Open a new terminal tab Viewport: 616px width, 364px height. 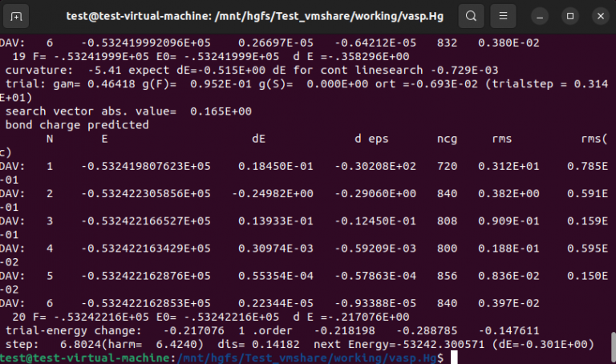coord(18,15)
